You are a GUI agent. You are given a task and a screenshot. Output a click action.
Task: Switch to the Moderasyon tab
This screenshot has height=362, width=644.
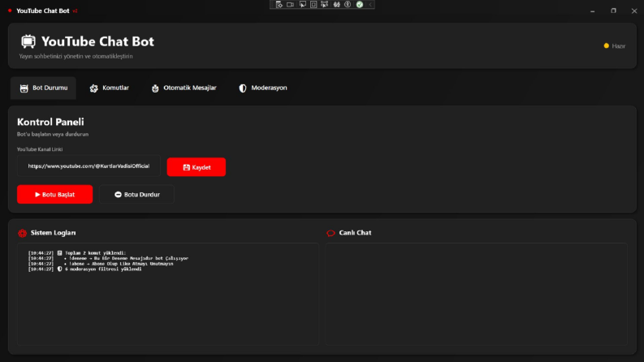tap(263, 88)
